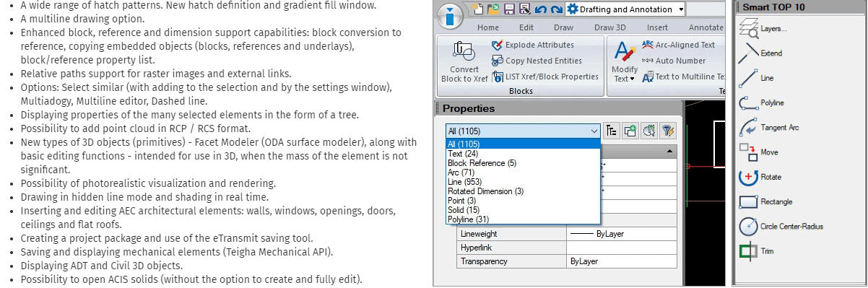Click the Explode Attributes icon
The width and height of the screenshot is (868, 288).
498,45
